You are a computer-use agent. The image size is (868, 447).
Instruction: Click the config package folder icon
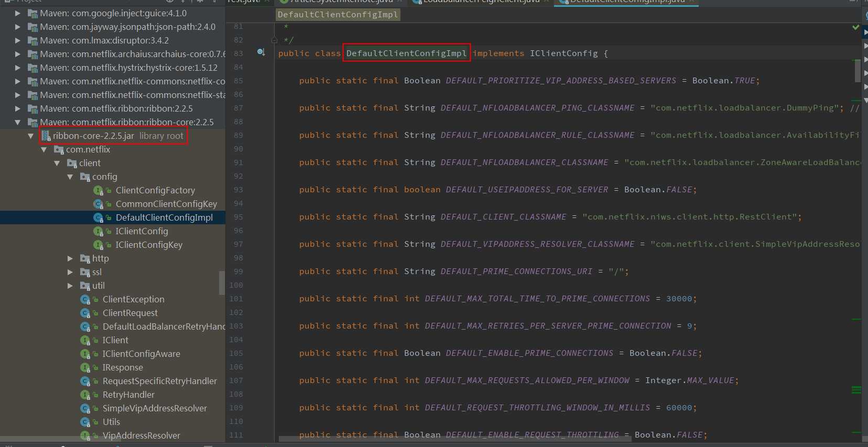(x=85, y=177)
